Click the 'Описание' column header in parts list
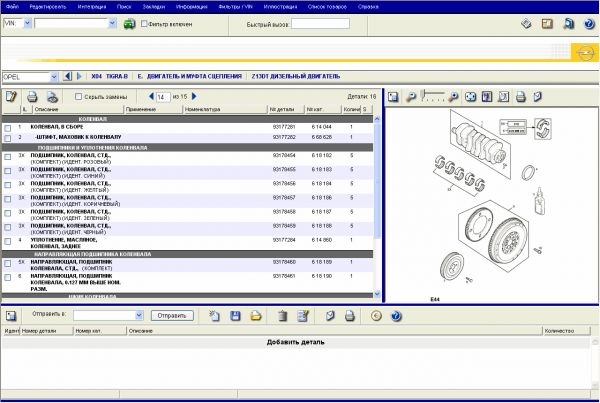 [x=78, y=109]
